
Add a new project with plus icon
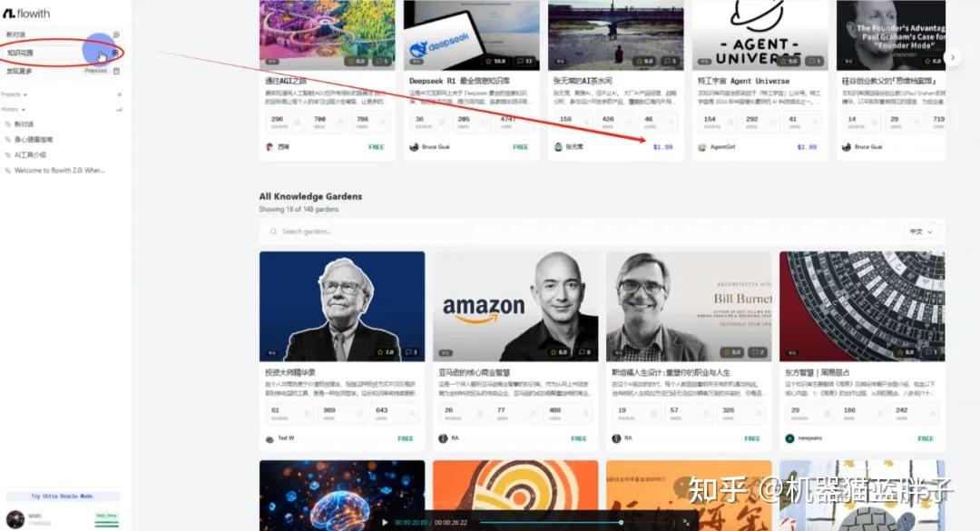(120, 94)
